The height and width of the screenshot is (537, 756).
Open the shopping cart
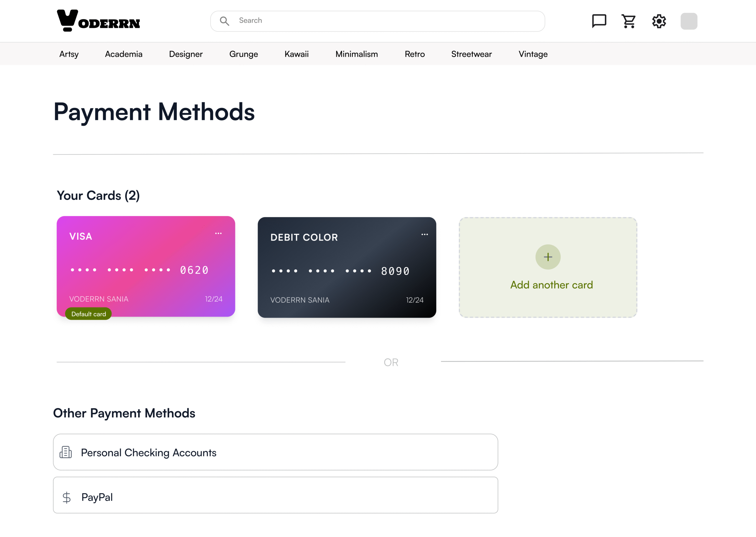tap(629, 21)
